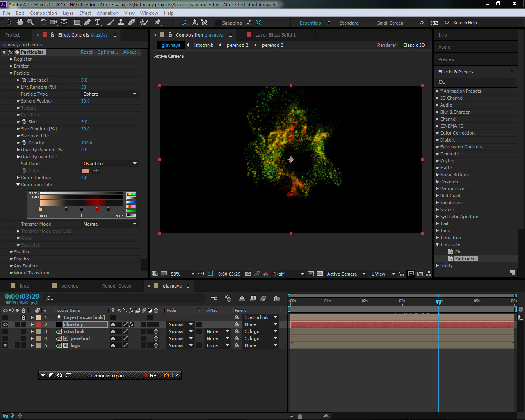This screenshot has width=525, height=420.
Task: Expand the Physics property group
Action: pos(11,259)
